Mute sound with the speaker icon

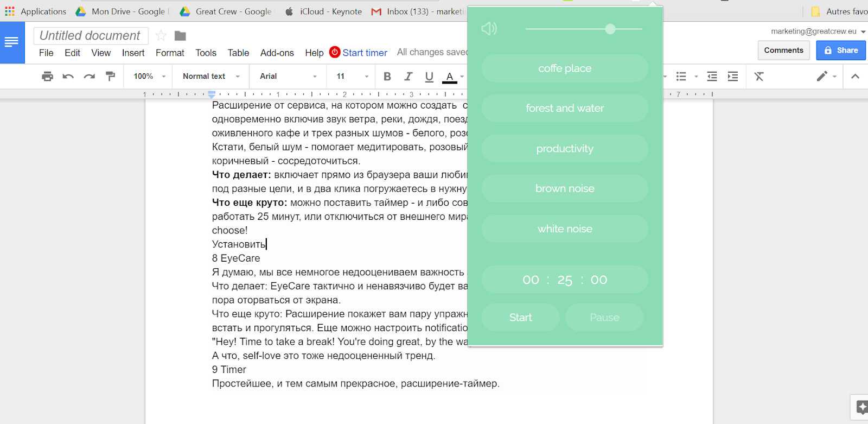click(x=489, y=29)
